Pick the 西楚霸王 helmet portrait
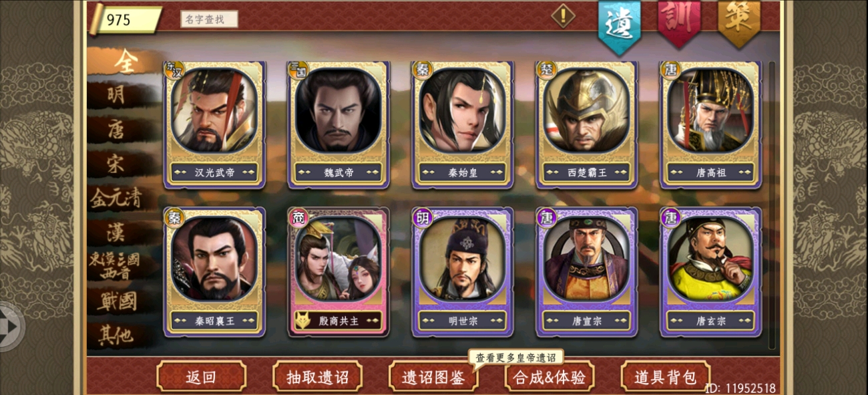 coord(586,110)
